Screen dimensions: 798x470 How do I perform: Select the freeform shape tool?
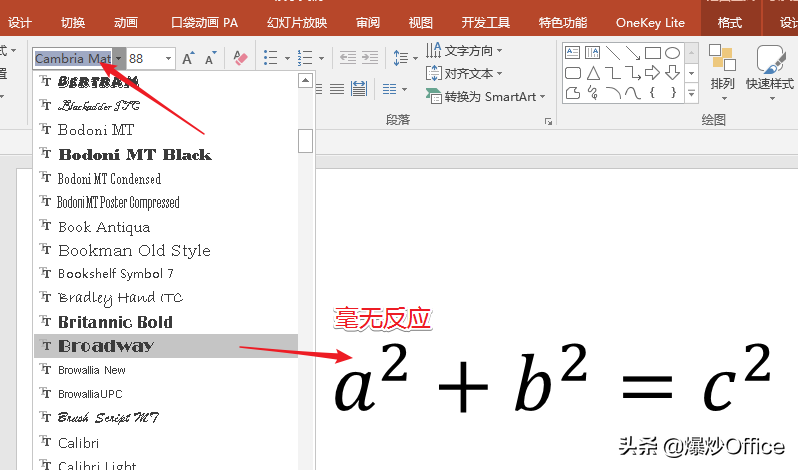573,93
